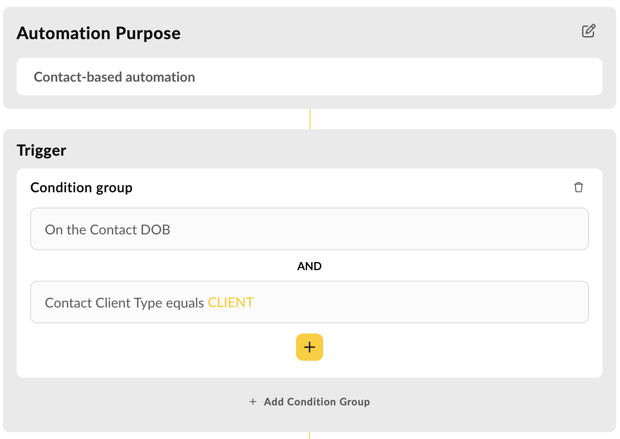Edit the Automation Purpose with pencil icon
Viewport: 620px width, 439px height.
click(588, 31)
